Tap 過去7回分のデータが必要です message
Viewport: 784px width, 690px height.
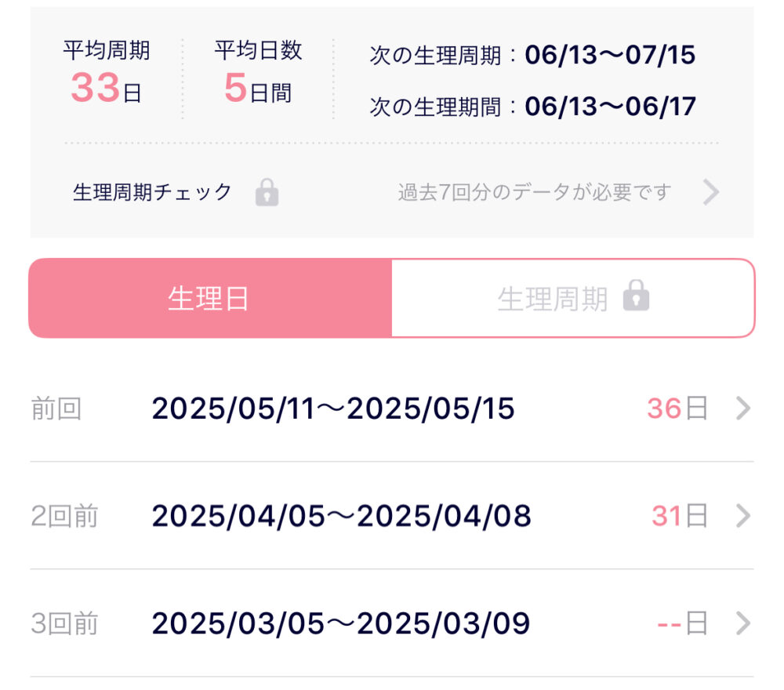[x=535, y=192]
